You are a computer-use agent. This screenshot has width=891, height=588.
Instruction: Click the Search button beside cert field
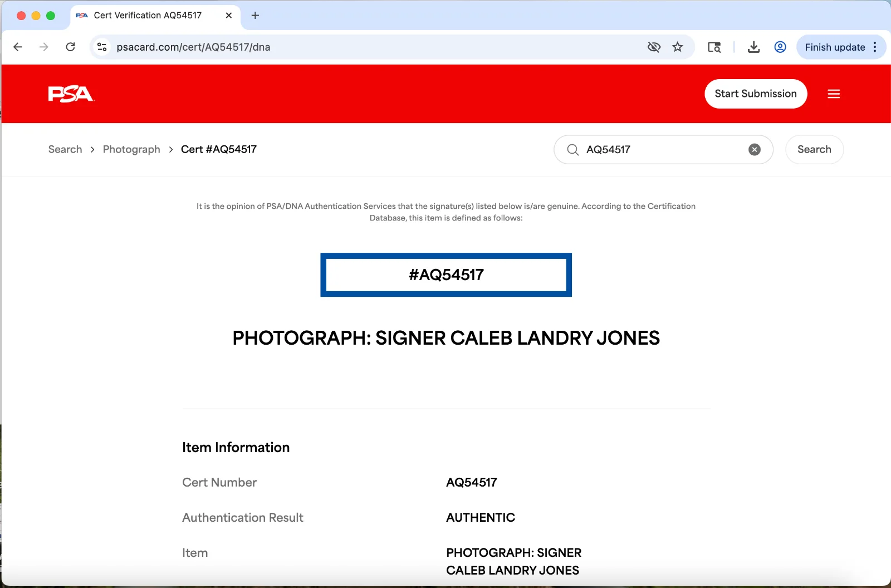(x=814, y=150)
